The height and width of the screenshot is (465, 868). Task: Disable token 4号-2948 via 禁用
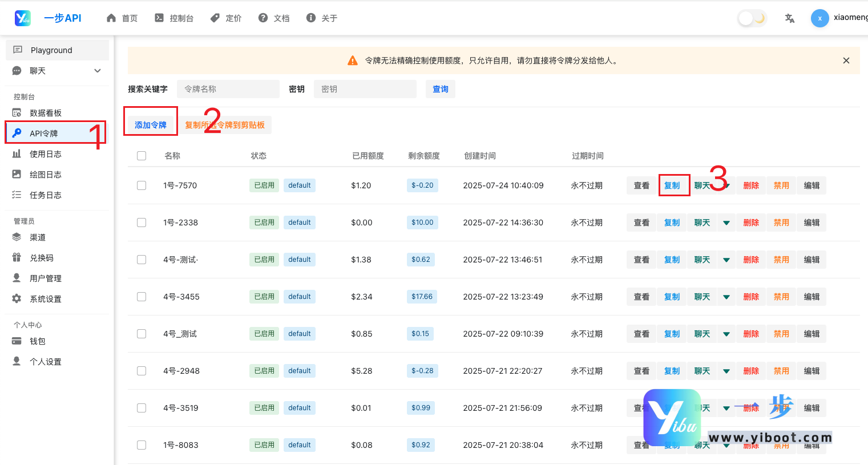click(781, 370)
